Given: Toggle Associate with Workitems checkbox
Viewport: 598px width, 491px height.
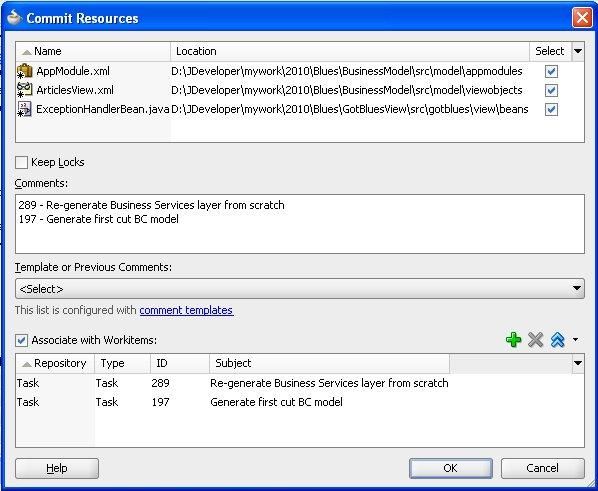Looking at the screenshot, I should click(x=21, y=340).
